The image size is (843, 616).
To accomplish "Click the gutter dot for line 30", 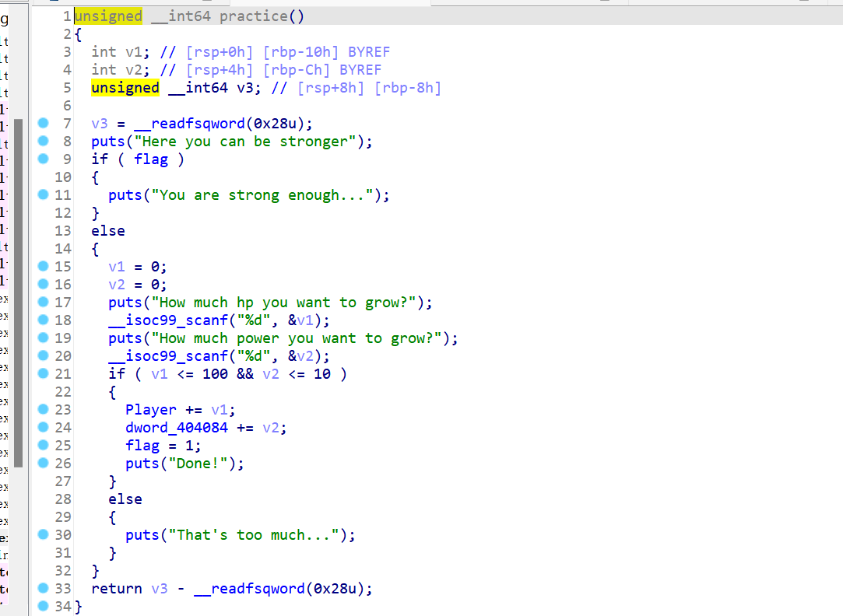I will point(43,534).
